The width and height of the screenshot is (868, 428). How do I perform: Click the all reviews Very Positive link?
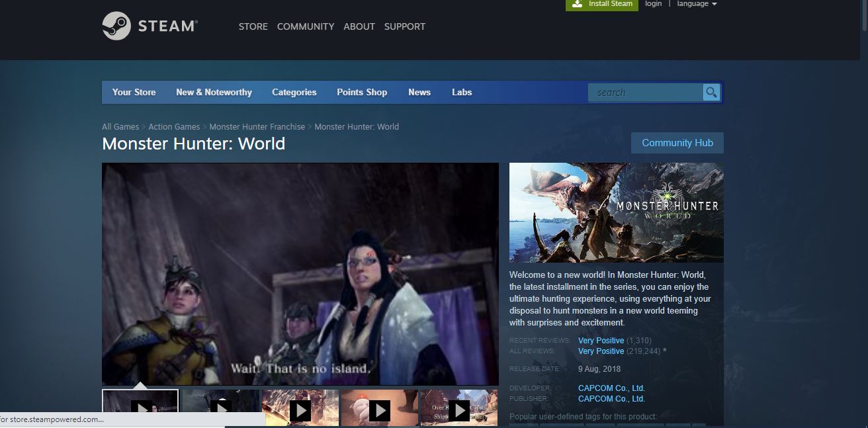pos(601,351)
